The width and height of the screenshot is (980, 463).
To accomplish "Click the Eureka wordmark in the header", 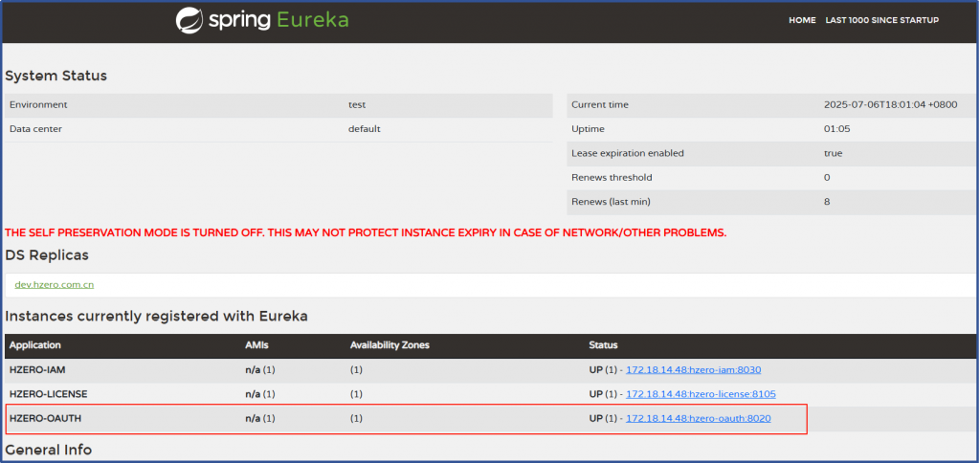I will 313,20.
